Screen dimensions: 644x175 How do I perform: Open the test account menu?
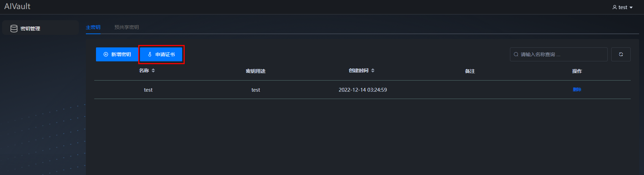pos(623,7)
